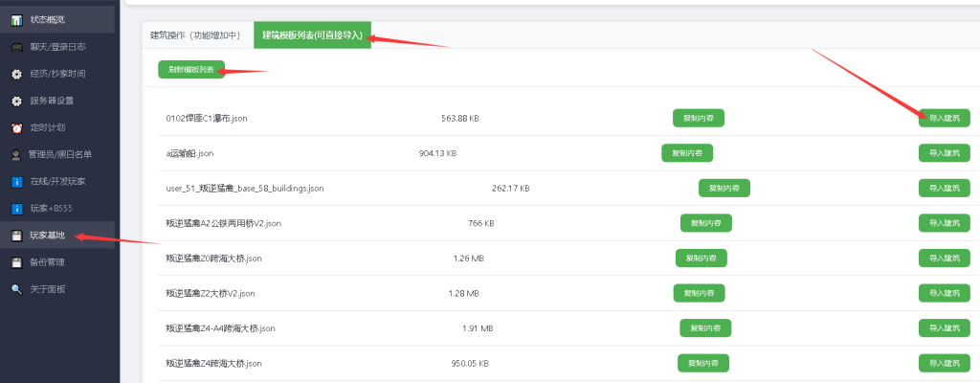
Task: Select the 建筑模板列表(可直接导入) tab
Action: click(312, 35)
